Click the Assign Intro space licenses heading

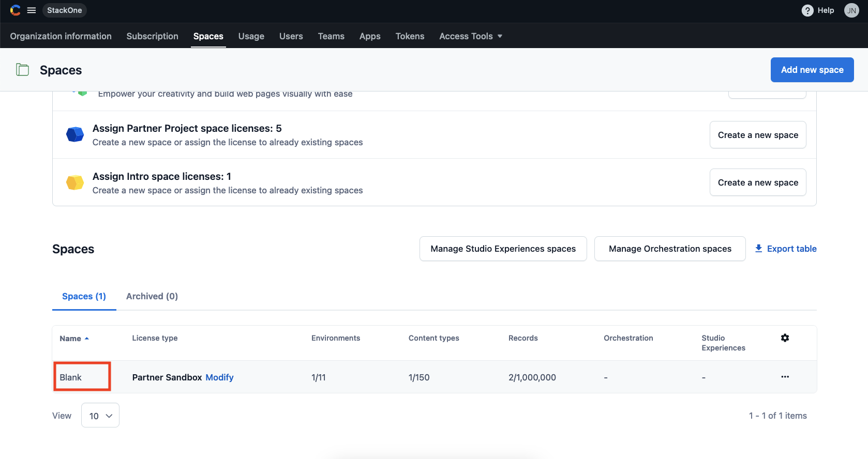(162, 176)
